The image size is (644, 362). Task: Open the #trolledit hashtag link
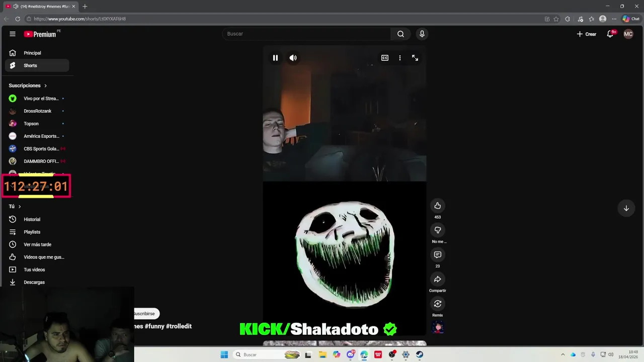coord(179,326)
